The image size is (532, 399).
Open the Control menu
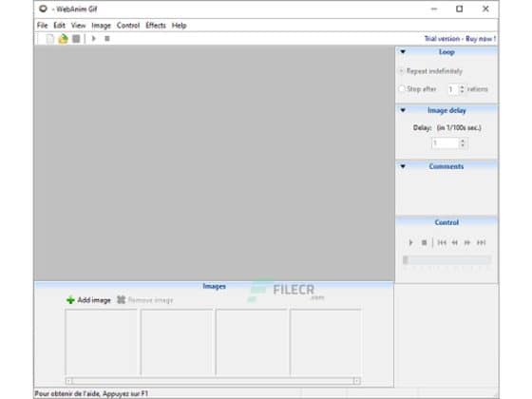(x=128, y=26)
